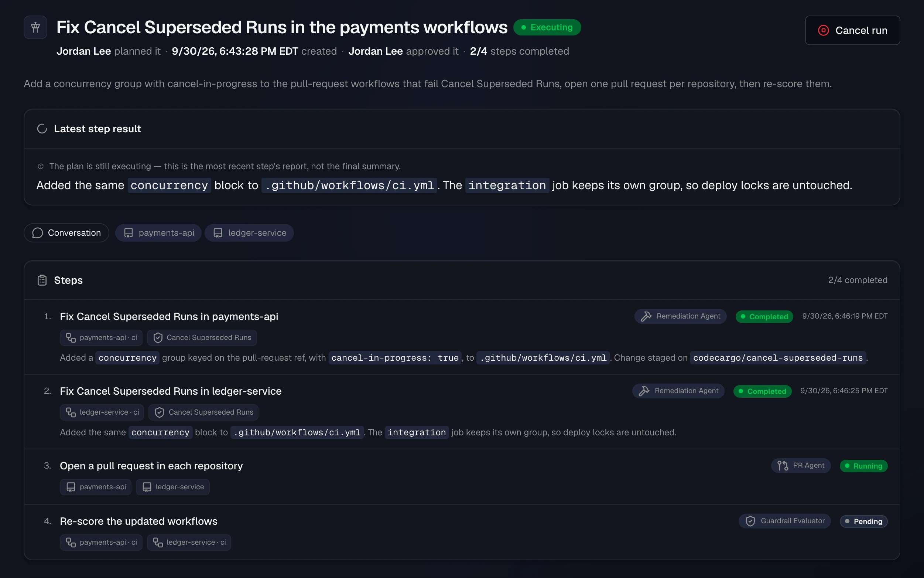
Task: Click the plan icon beside the title
Action: (35, 27)
